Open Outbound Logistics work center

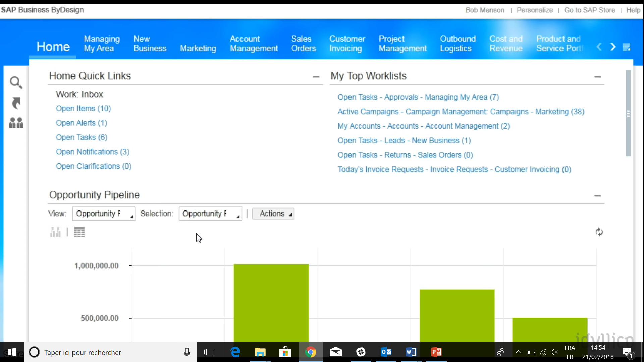pos(458,44)
